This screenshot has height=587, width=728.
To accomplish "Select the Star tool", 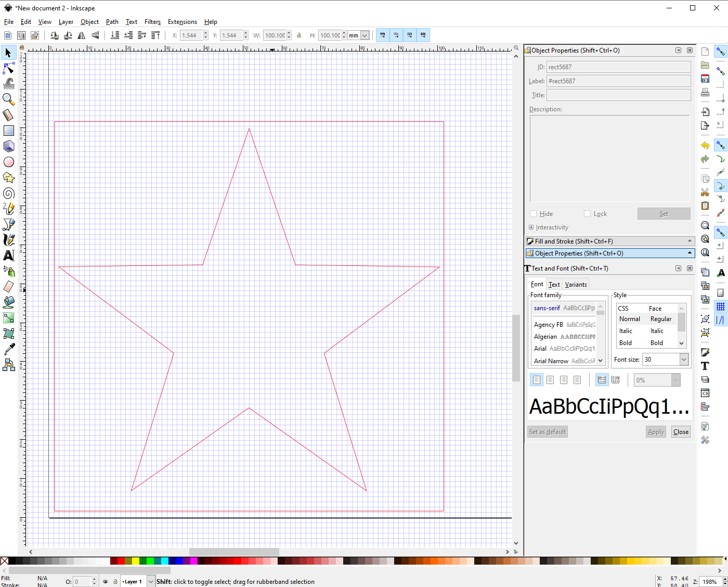I will [x=8, y=177].
